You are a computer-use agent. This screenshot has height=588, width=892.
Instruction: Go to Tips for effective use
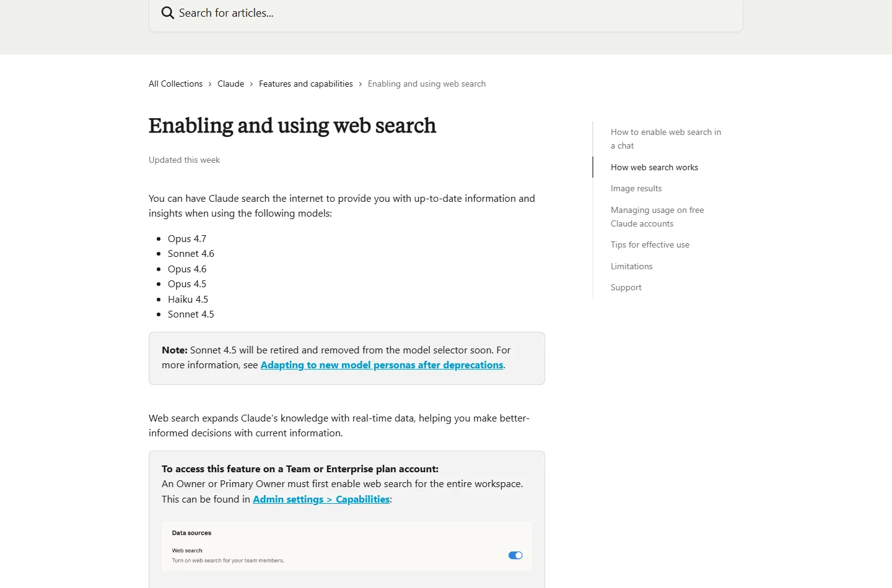[x=650, y=244]
